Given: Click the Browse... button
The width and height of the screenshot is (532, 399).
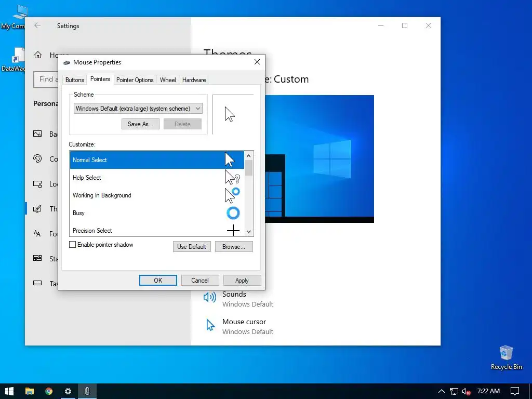Looking at the screenshot, I should [x=234, y=247].
